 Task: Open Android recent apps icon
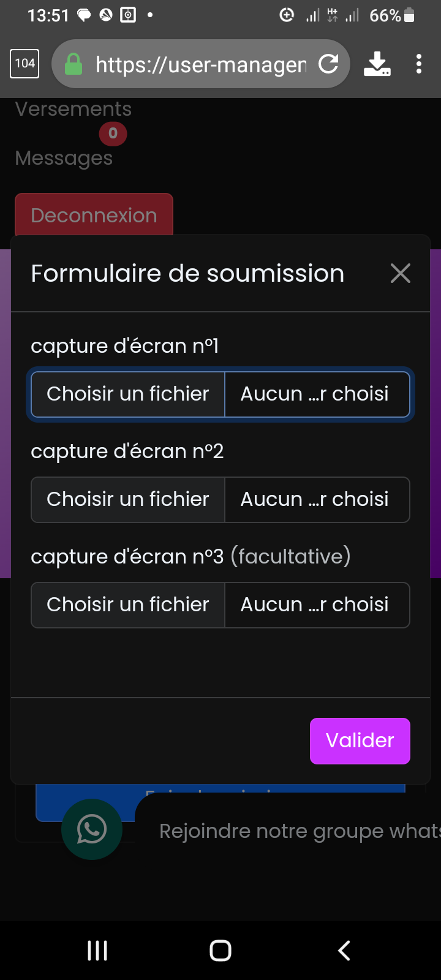(x=97, y=951)
